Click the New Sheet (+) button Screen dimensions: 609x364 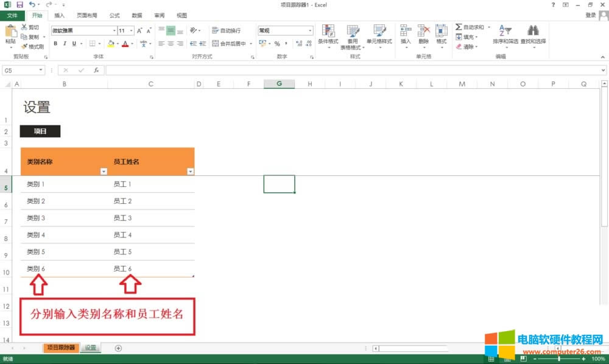point(119,348)
